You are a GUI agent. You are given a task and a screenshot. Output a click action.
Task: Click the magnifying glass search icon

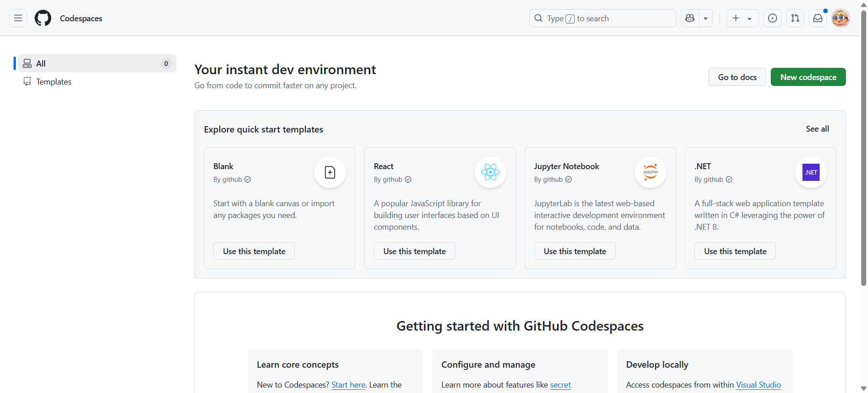tap(538, 18)
